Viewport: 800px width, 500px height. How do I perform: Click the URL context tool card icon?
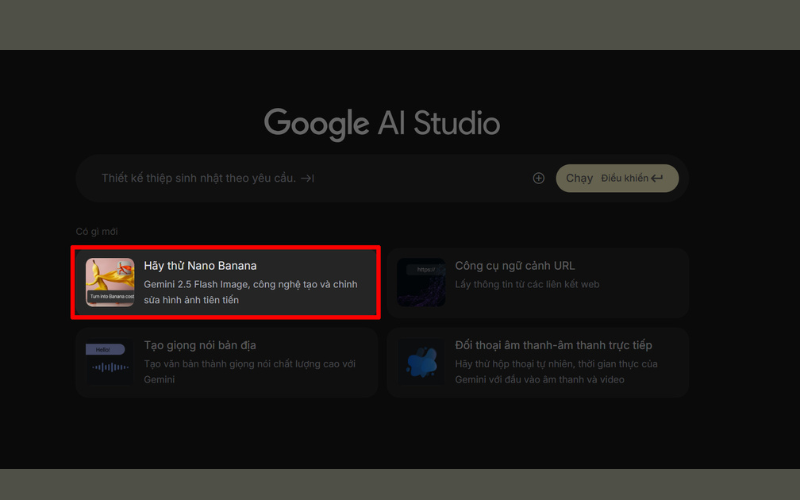[x=421, y=282]
